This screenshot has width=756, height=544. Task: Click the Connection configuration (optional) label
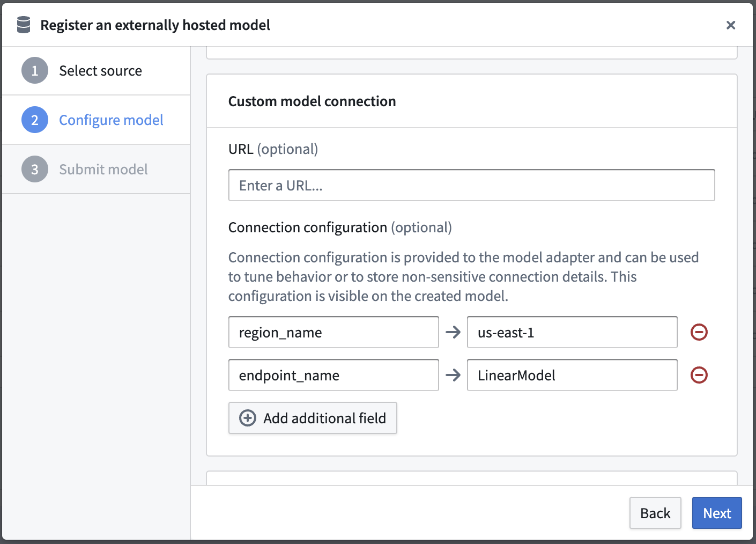(x=340, y=227)
